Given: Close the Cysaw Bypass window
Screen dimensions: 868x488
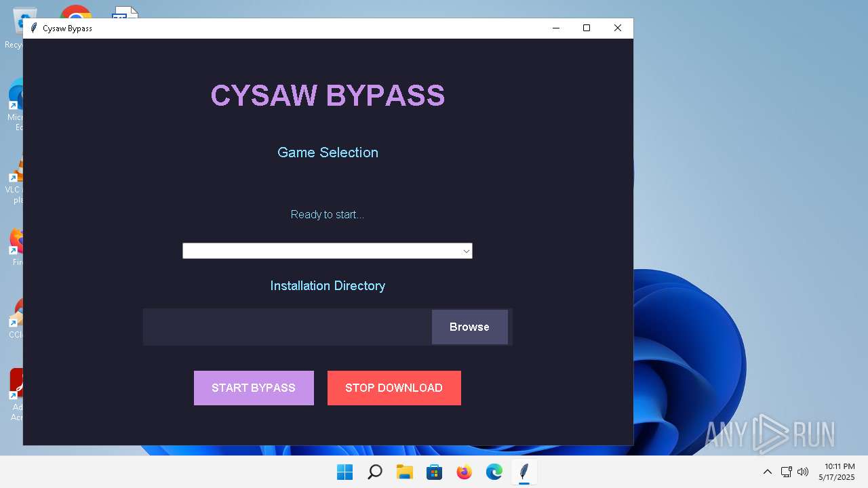Looking at the screenshot, I should 617,28.
